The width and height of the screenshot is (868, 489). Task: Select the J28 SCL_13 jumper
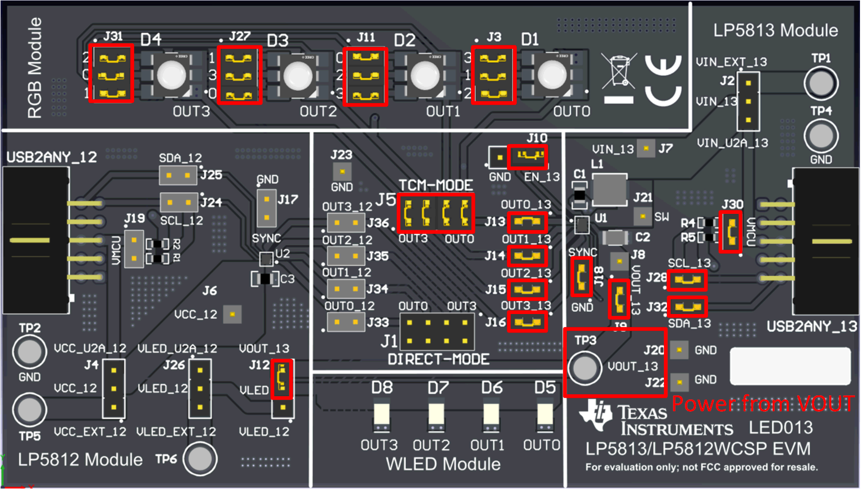click(x=687, y=280)
